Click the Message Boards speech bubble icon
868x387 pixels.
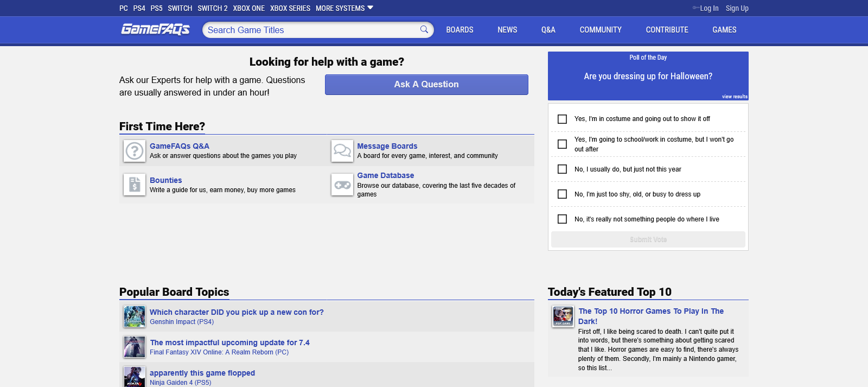point(342,151)
